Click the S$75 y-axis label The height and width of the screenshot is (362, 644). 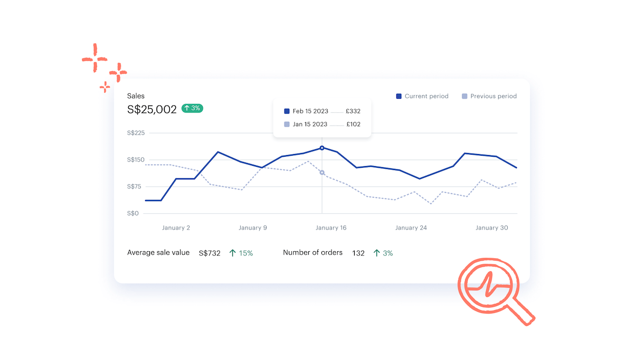135,187
